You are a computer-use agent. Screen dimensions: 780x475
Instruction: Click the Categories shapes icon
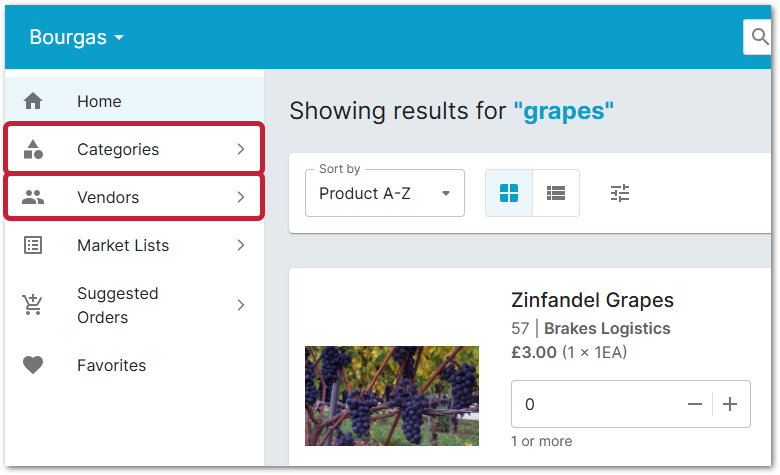point(33,149)
